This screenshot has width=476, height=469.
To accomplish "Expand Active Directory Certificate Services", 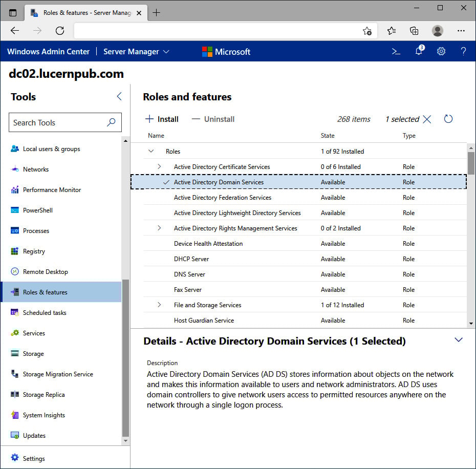I will (x=159, y=166).
